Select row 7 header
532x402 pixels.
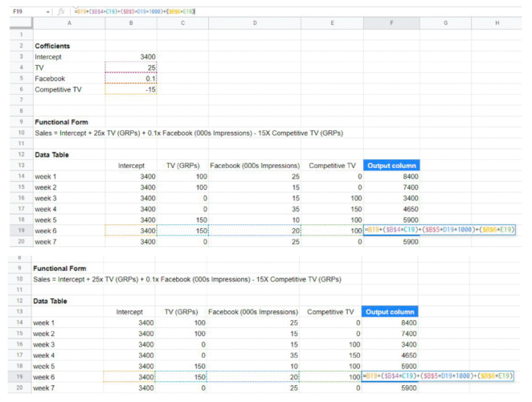(21, 100)
